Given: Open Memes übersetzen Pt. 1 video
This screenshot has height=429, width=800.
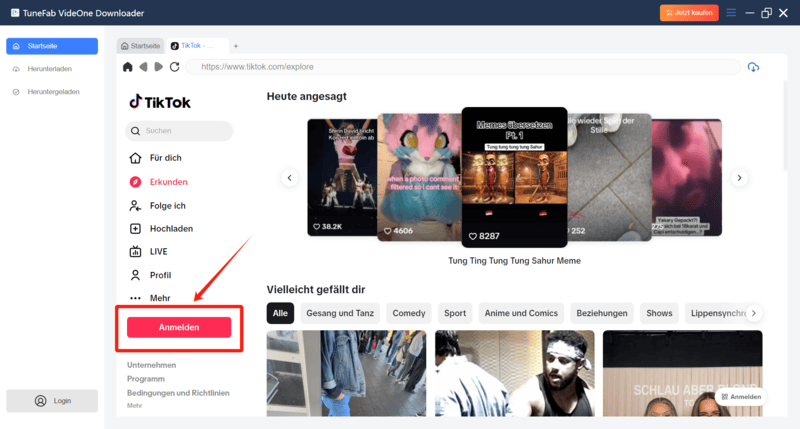Looking at the screenshot, I should pyautogui.click(x=514, y=177).
